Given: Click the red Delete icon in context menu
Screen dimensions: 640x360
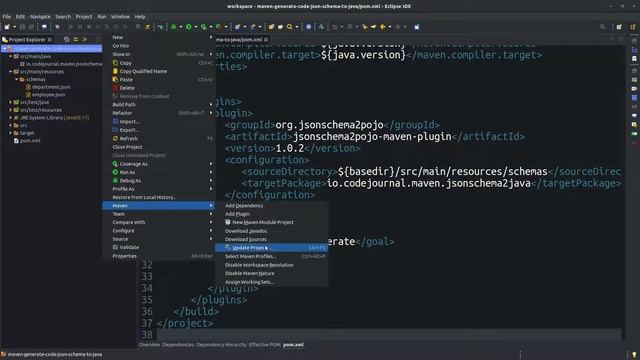Looking at the screenshot, I should pyautogui.click(x=116, y=88).
